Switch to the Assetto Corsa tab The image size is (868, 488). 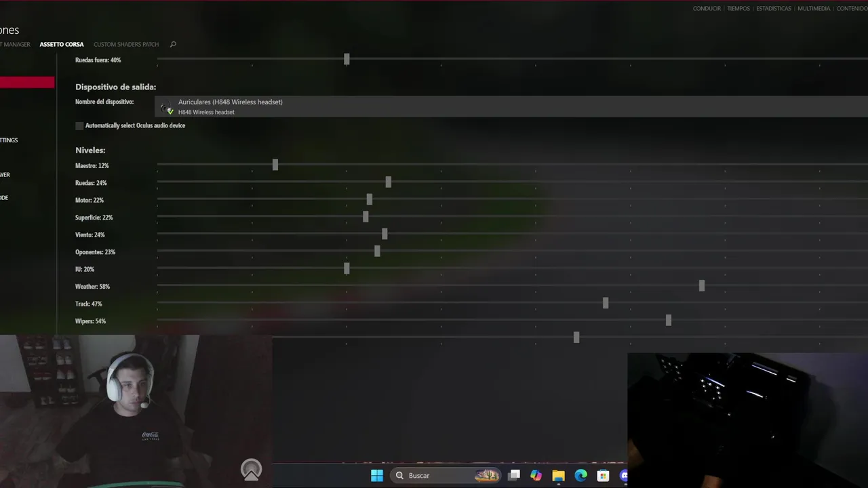click(x=62, y=44)
